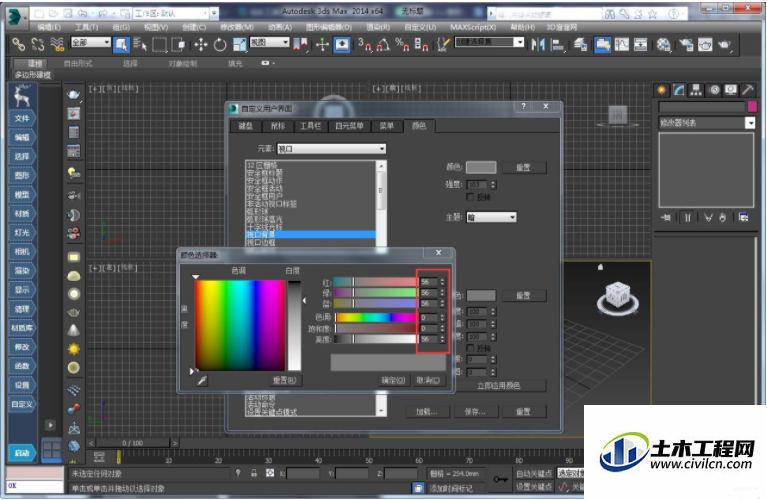This screenshot has width=767, height=500.
Task: Toggle Percent Snap in main toolbar
Action: [x=402, y=45]
